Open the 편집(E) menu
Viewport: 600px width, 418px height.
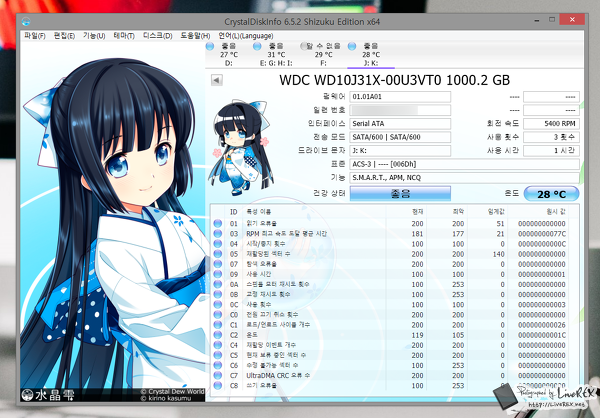tap(64, 36)
